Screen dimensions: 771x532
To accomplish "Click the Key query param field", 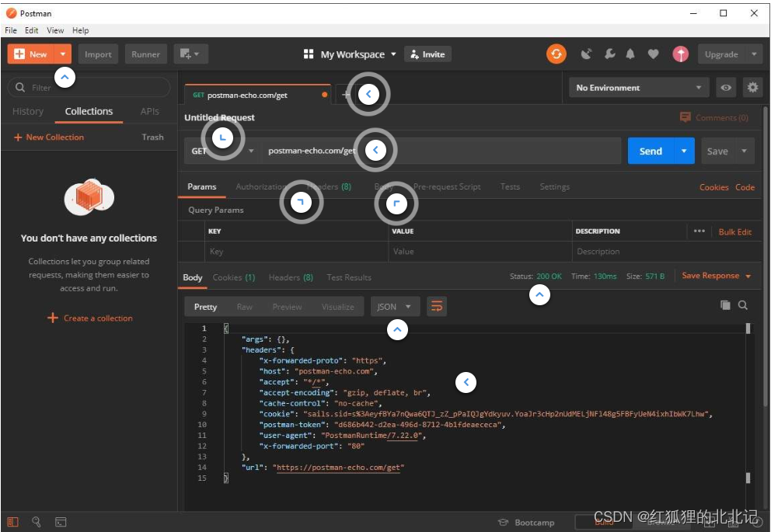I will coord(296,252).
